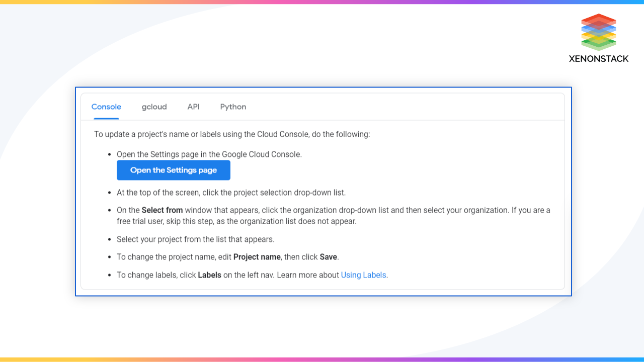The height and width of the screenshot is (362, 644).
Task: Open the API tab
Action: tap(193, 107)
